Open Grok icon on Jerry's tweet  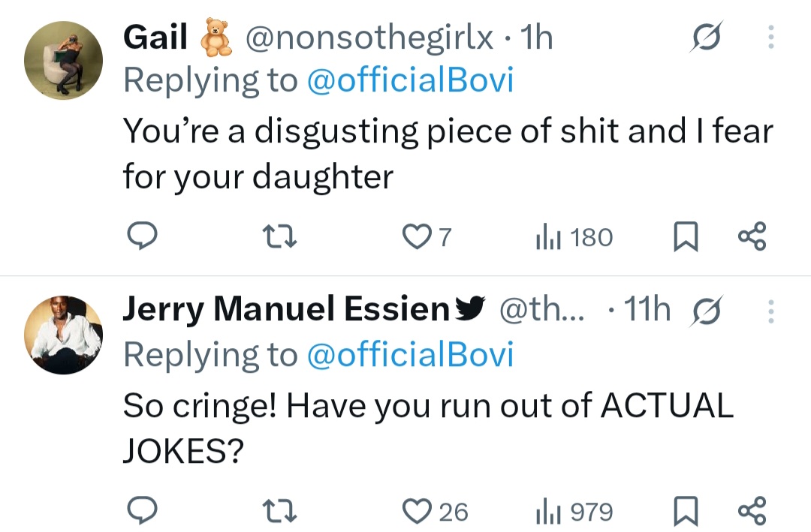(705, 312)
